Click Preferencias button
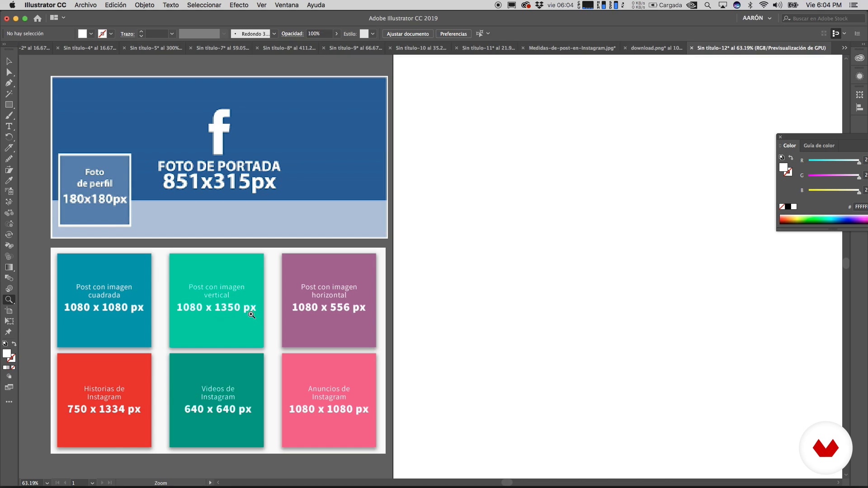868x488 pixels. click(453, 34)
